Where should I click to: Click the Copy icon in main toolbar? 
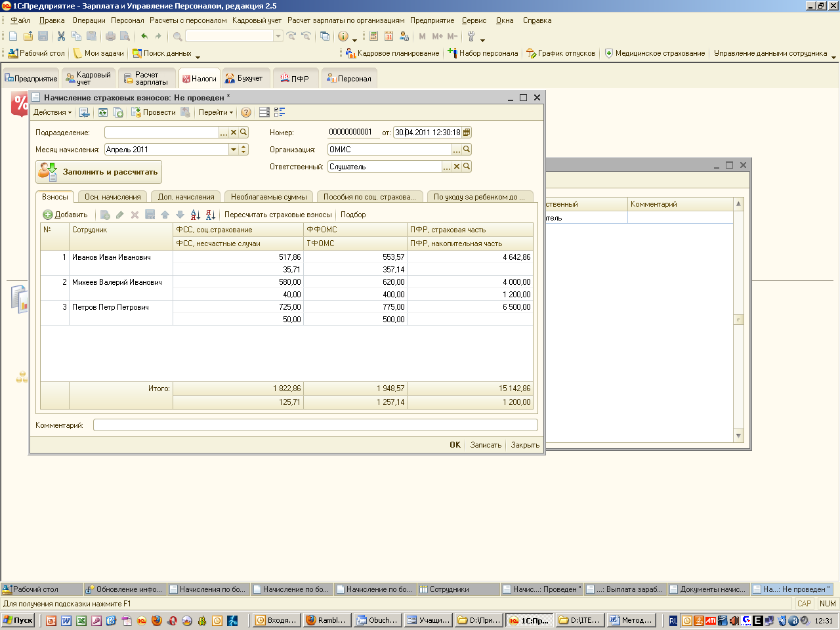click(x=76, y=36)
